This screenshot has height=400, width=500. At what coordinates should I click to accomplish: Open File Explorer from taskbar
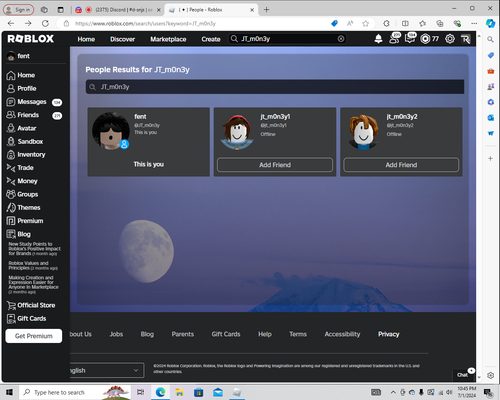point(179,392)
